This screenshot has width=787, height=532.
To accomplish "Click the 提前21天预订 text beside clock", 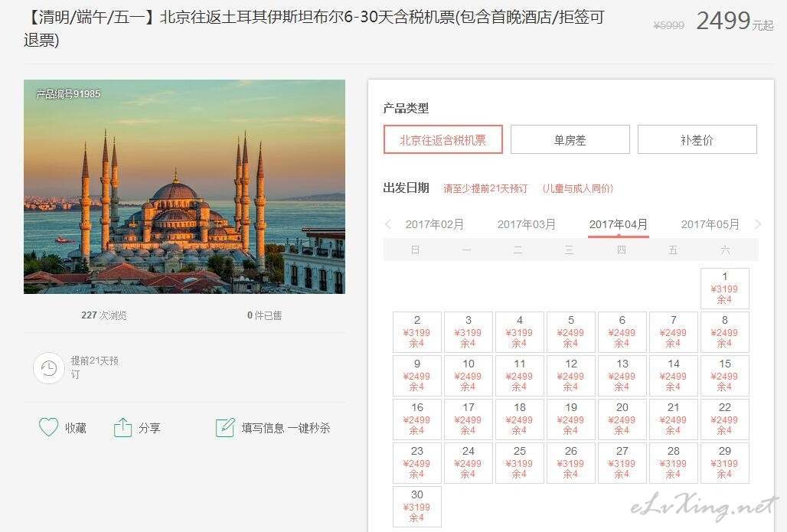I will (94, 367).
